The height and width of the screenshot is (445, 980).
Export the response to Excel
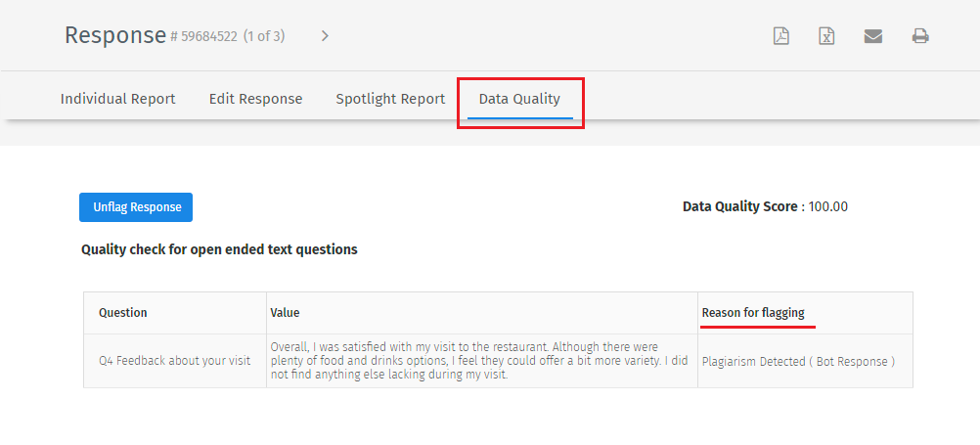pyautogui.click(x=826, y=36)
